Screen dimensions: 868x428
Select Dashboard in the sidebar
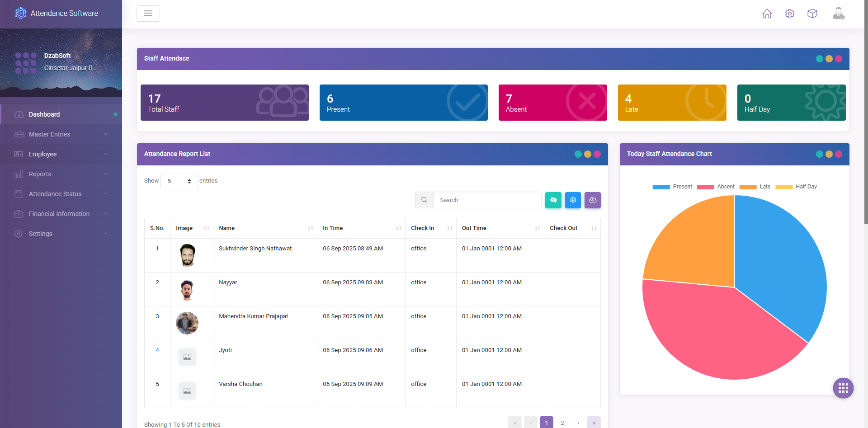click(61, 114)
